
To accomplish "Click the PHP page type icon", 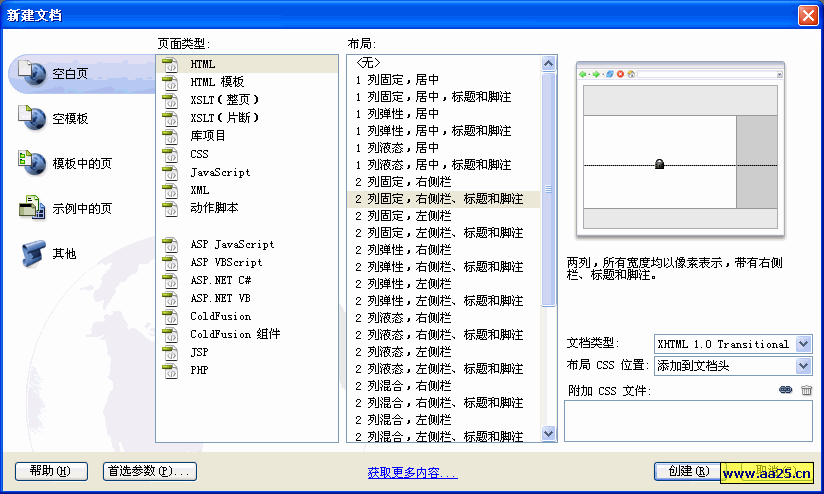I will [x=170, y=371].
